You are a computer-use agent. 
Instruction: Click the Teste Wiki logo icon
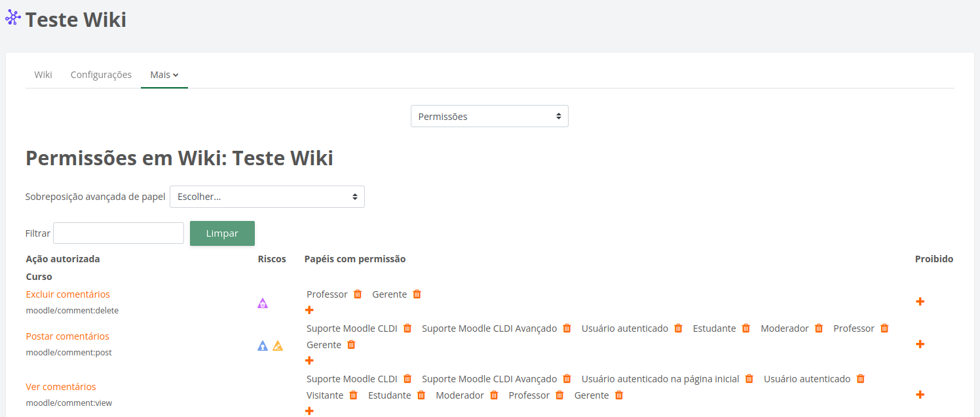click(12, 17)
